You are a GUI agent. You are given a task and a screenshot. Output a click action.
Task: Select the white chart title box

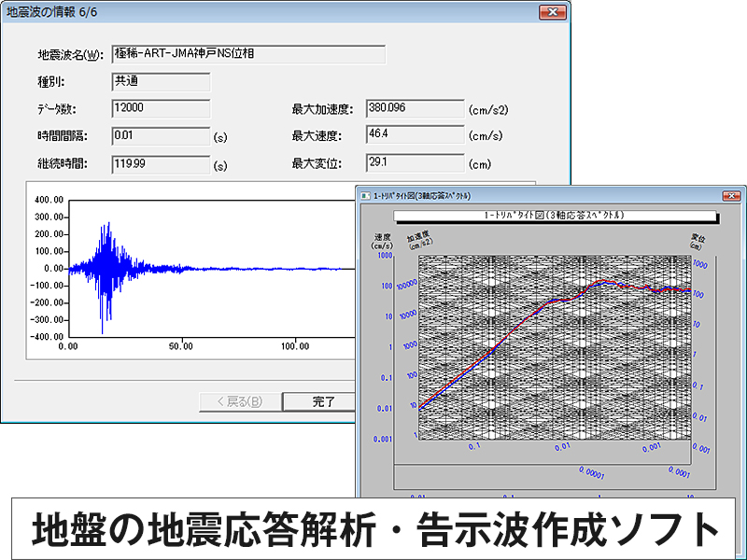[x=555, y=216]
